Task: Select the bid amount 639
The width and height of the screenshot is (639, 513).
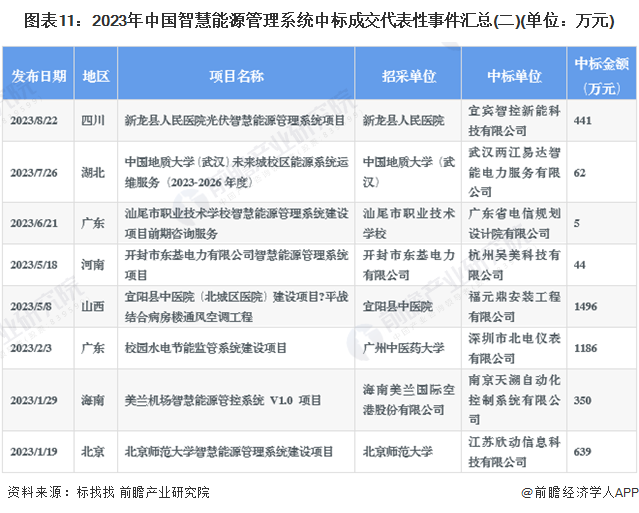Action: click(x=583, y=451)
